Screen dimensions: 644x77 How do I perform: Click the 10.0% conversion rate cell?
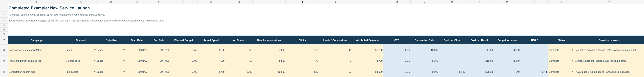click(x=424, y=50)
